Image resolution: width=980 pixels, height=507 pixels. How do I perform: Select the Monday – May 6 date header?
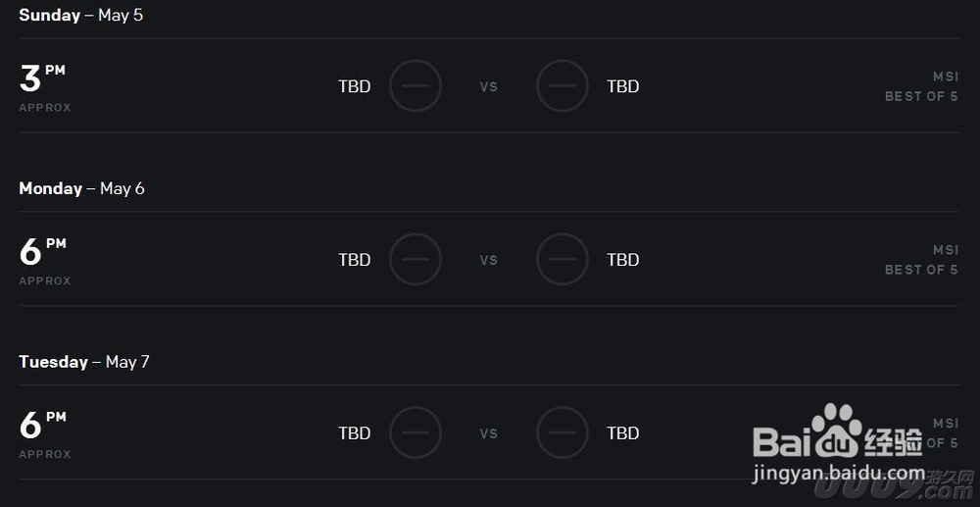tap(81, 188)
